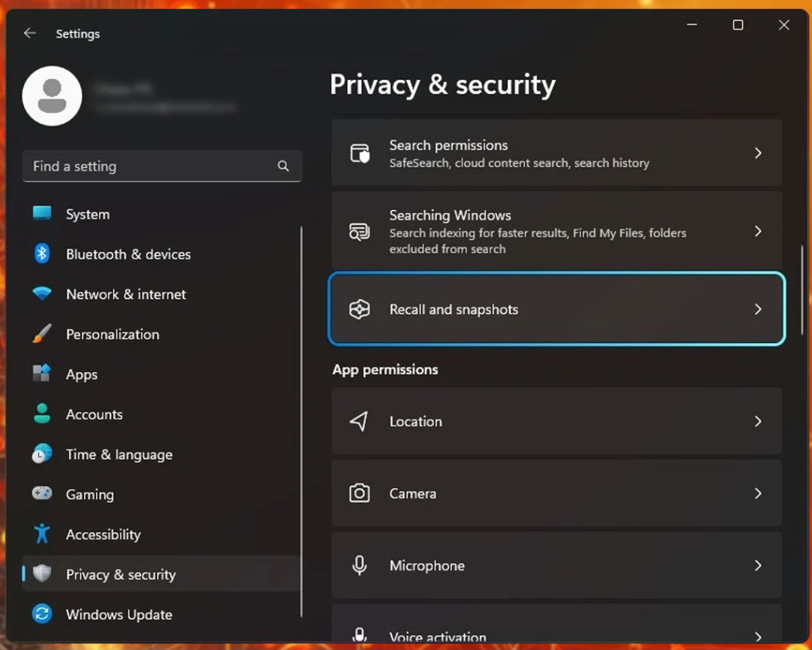
Task: Click the Recall and snapshots icon
Action: (359, 309)
